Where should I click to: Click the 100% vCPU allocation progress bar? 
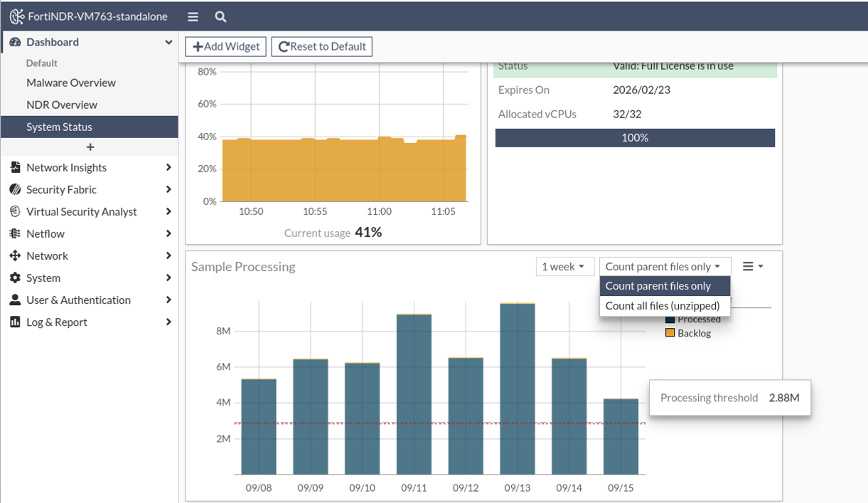(634, 137)
